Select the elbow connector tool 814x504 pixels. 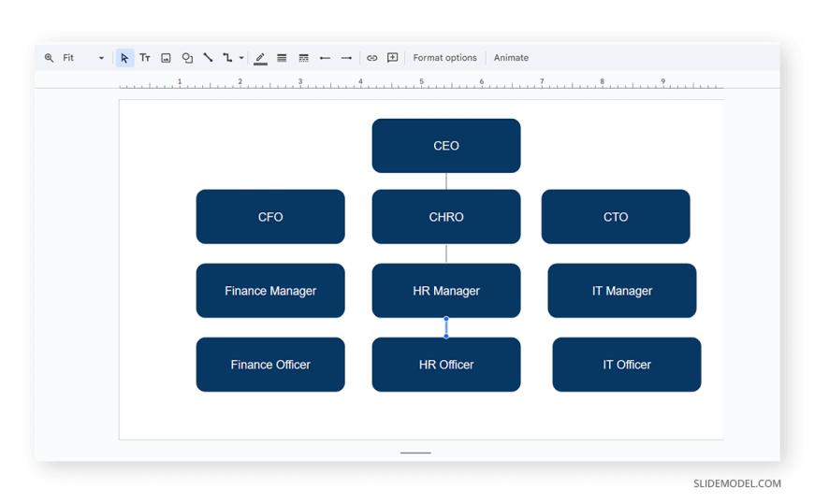tap(227, 58)
